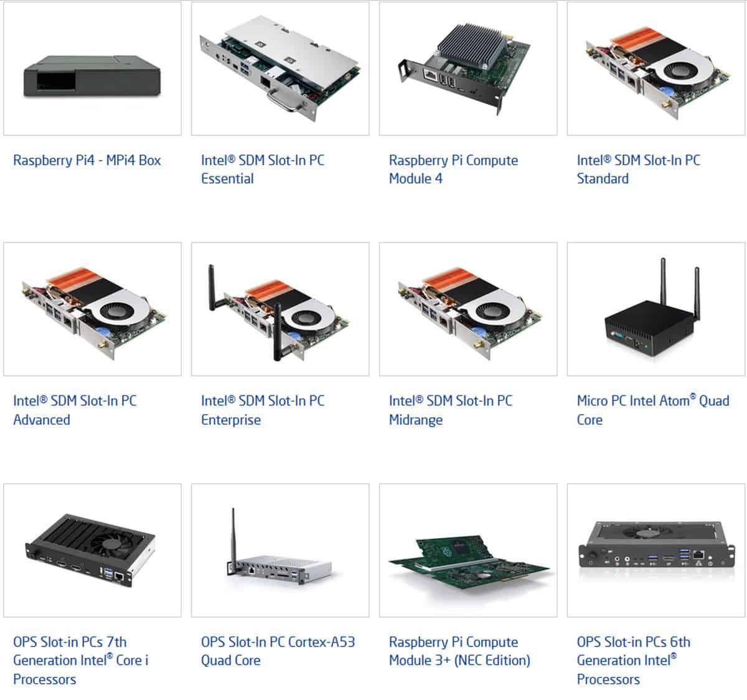The width and height of the screenshot is (747, 700).
Task: Select the OPS Cortex-A53 Quad Core picture
Action: [x=280, y=551]
